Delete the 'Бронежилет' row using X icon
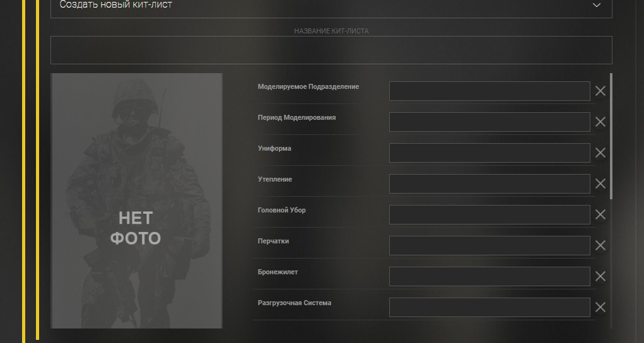This screenshot has height=343, width=644. (600, 276)
